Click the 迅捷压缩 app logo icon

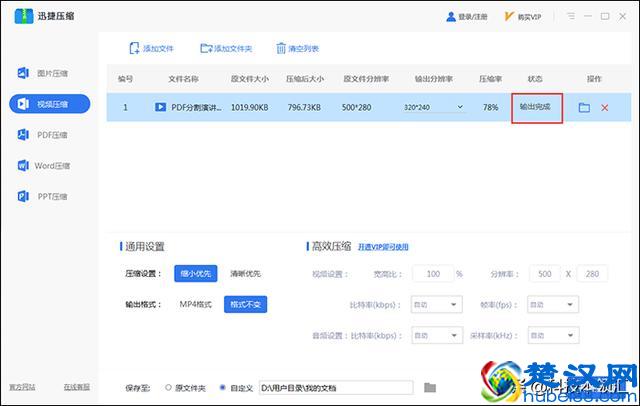coord(24,16)
